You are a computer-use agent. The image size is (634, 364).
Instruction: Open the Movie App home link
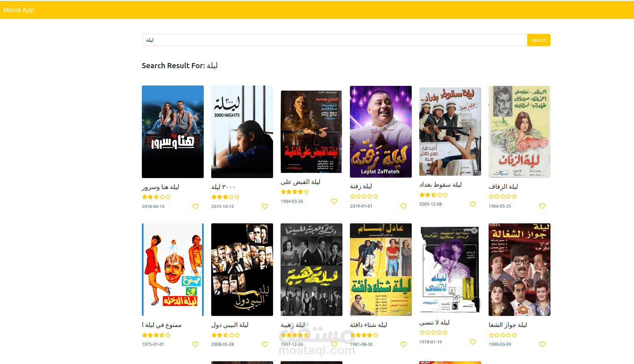(19, 10)
